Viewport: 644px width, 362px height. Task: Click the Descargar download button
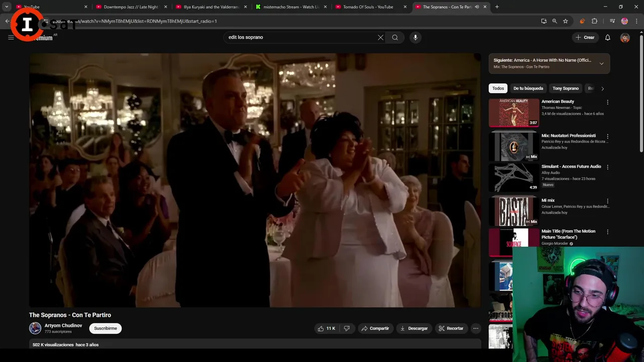[x=414, y=328]
